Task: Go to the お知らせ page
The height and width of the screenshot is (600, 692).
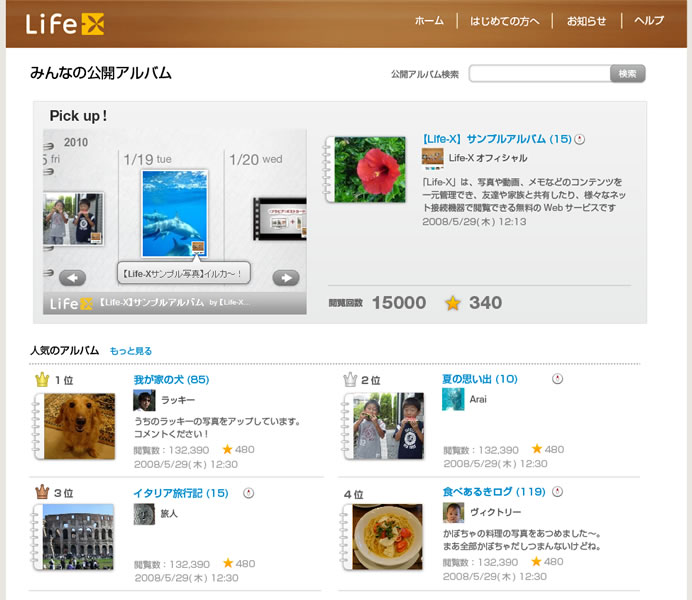Action: click(x=586, y=21)
